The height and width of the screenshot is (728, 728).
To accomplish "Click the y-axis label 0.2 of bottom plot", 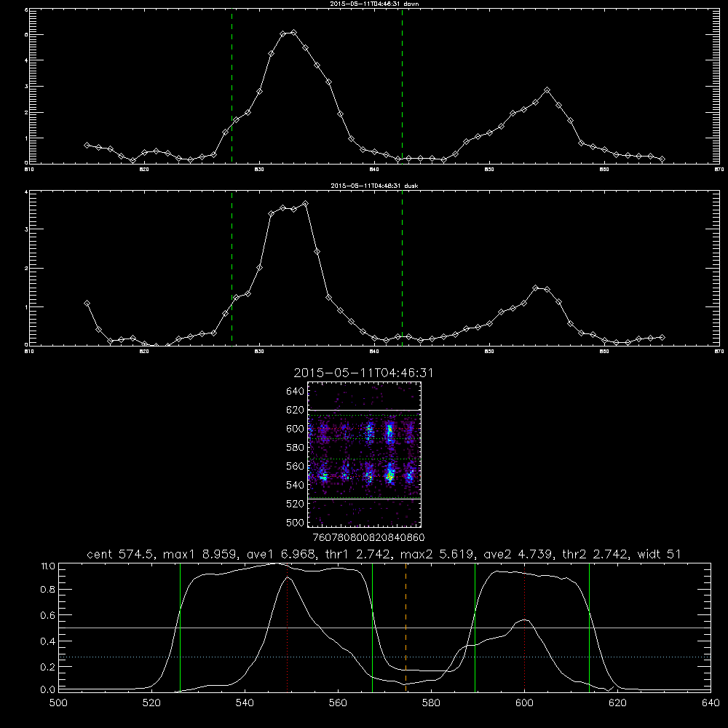I will pyautogui.click(x=48, y=666).
